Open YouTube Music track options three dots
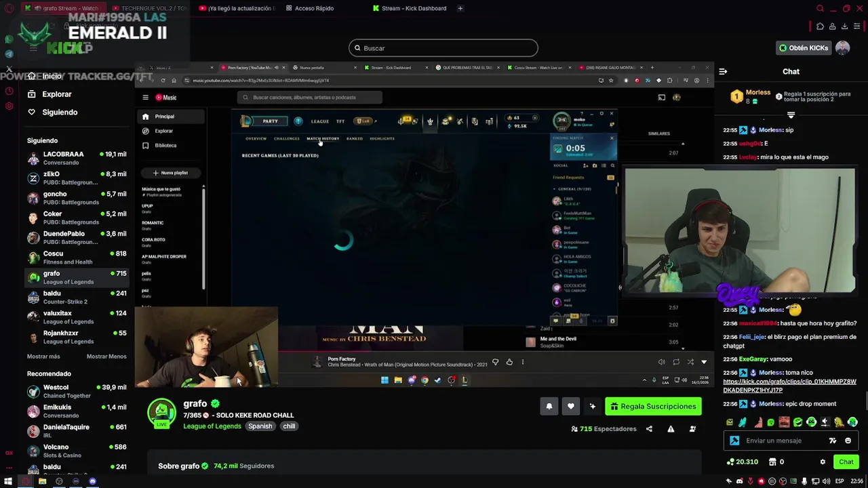868x488 pixels. click(522, 362)
